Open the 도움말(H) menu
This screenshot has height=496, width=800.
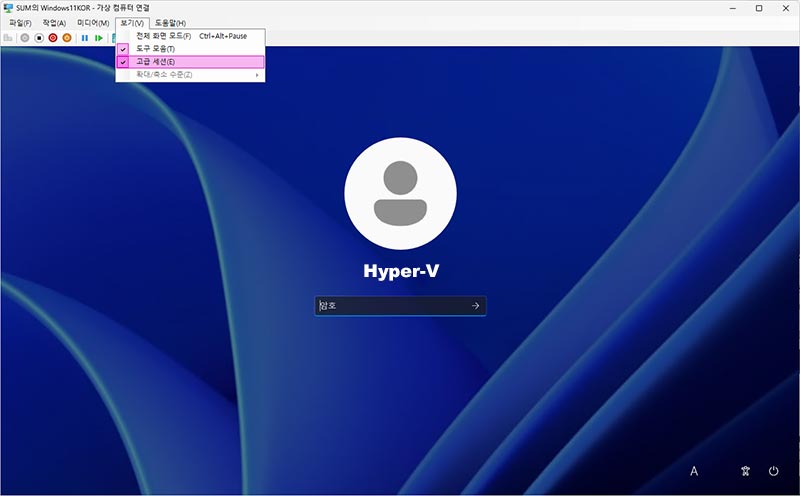pos(170,23)
